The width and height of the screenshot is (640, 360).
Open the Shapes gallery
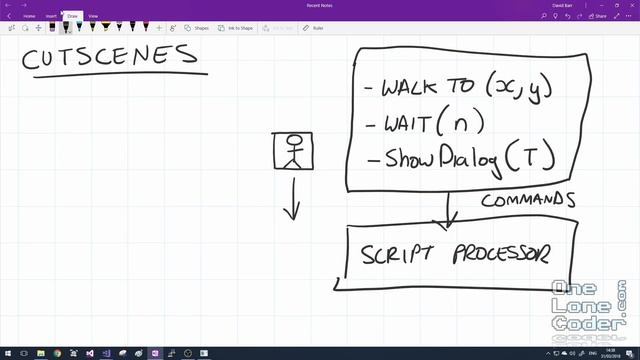click(196, 28)
